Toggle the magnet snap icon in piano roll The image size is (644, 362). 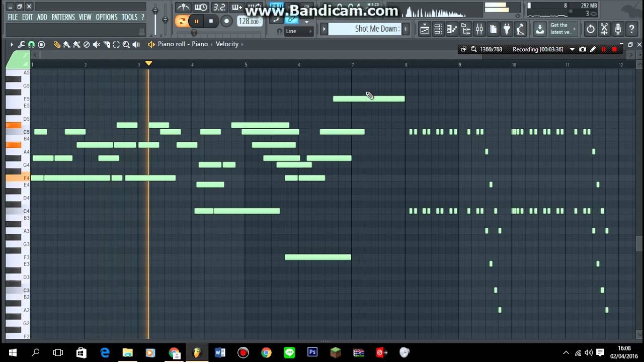point(31,44)
